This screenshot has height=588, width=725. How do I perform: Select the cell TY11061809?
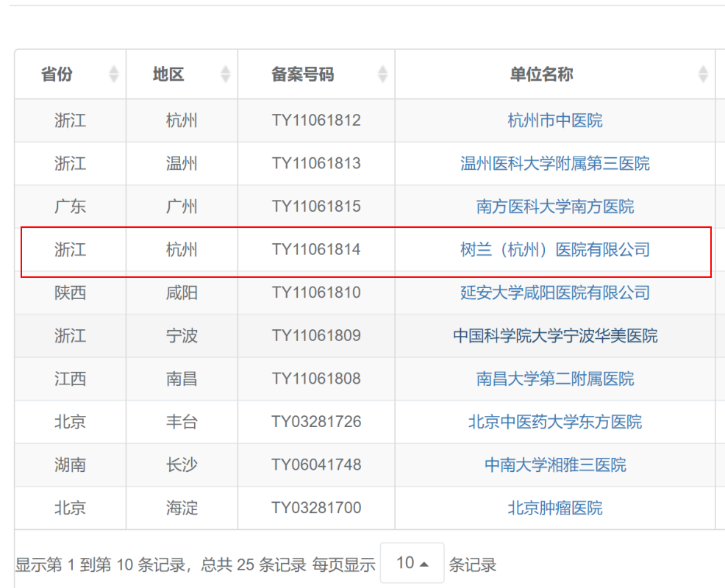pos(316,336)
